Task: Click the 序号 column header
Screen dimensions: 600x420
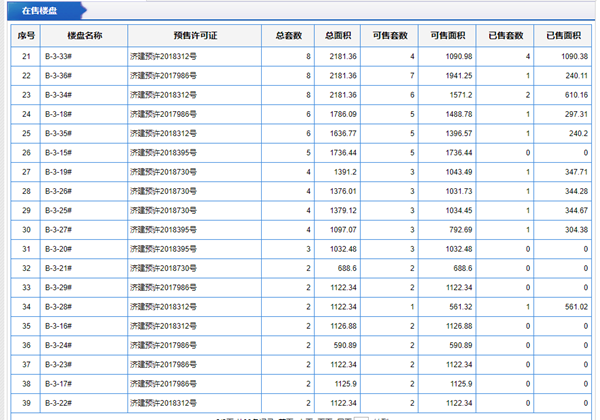Action: click(26, 36)
